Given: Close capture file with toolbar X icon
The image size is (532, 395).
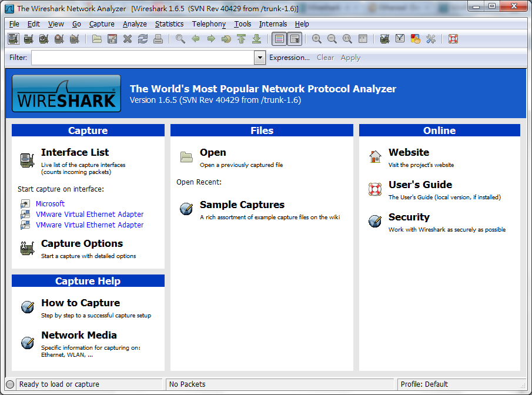Looking at the screenshot, I should pyautogui.click(x=128, y=39).
